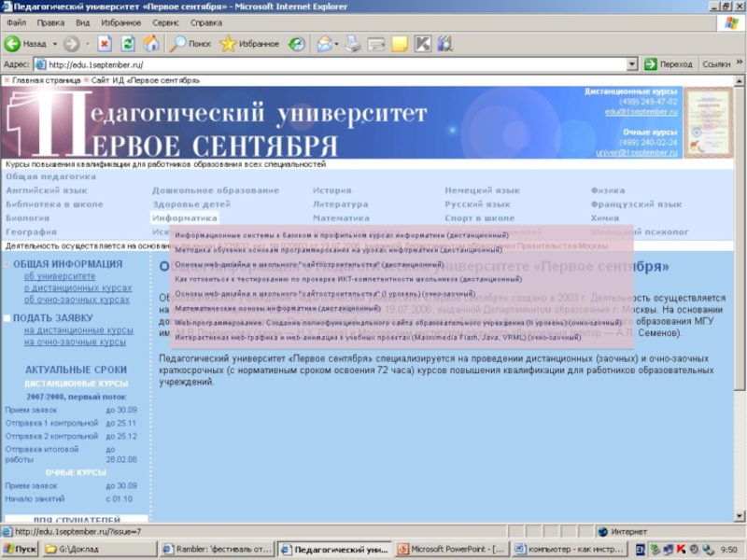Open the Search (Поиск) toolbar button
The image size is (747, 560).
(x=190, y=43)
